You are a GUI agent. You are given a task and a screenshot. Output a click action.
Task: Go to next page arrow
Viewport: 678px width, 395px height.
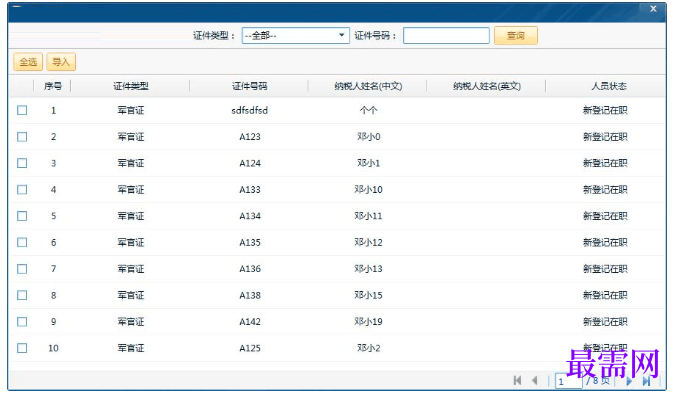pos(629,381)
